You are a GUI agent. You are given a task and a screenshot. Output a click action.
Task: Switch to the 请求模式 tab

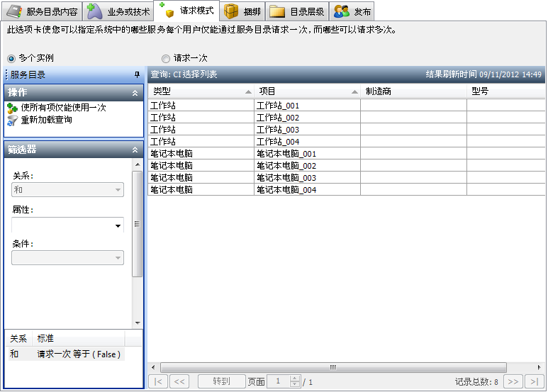189,11
